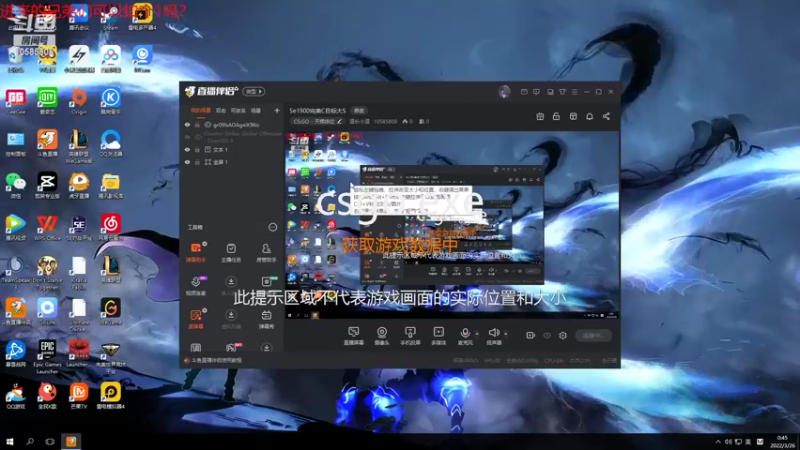Open the video co-stream tool
This screenshot has width=800, height=450.
pos(196,286)
